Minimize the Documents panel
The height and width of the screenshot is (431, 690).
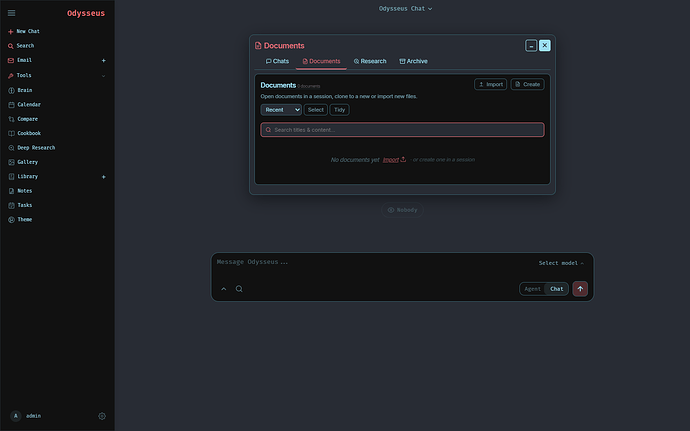(531, 45)
